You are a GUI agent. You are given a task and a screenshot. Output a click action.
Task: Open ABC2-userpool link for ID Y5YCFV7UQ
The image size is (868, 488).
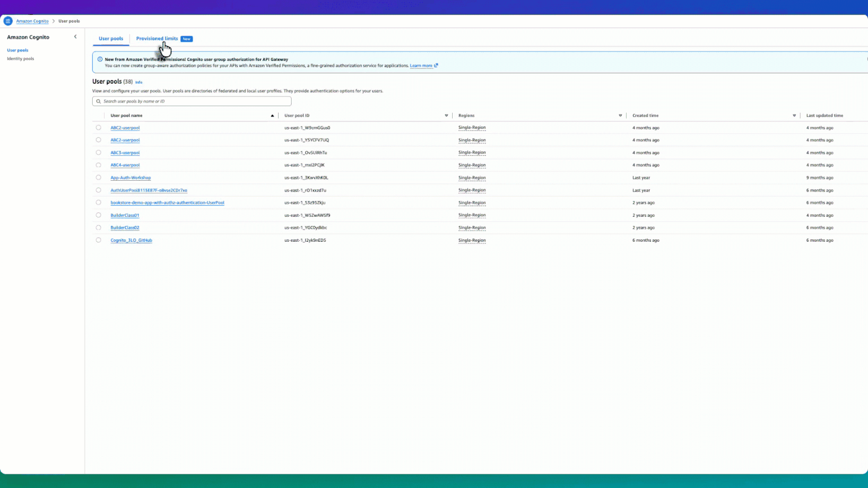(125, 140)
